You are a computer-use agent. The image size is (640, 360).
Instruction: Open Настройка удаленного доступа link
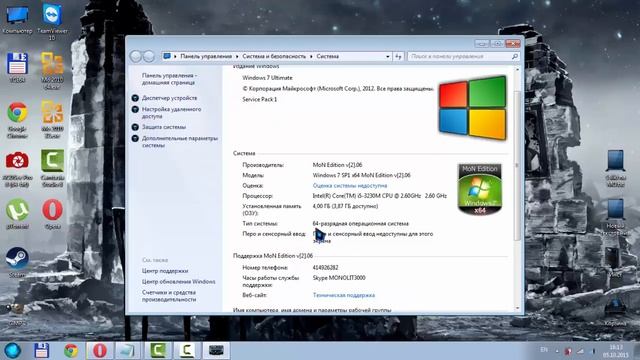pyautogui.click(x=171, y=113)
